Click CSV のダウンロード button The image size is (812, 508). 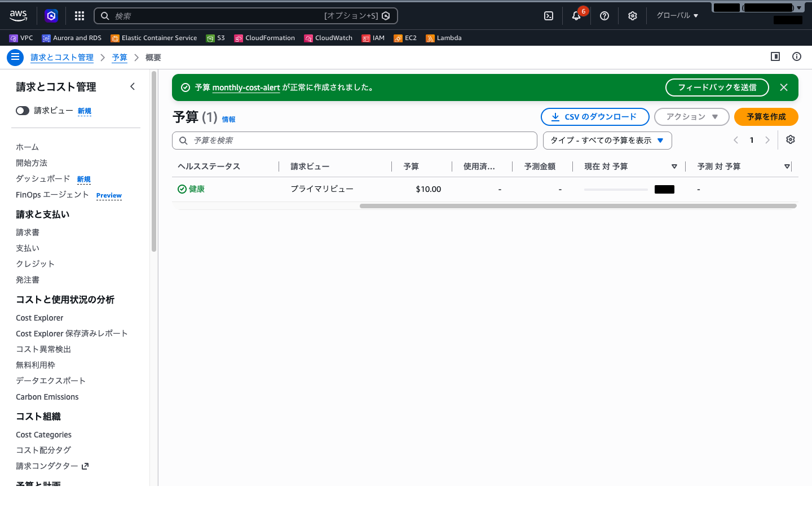coord(595,117)
